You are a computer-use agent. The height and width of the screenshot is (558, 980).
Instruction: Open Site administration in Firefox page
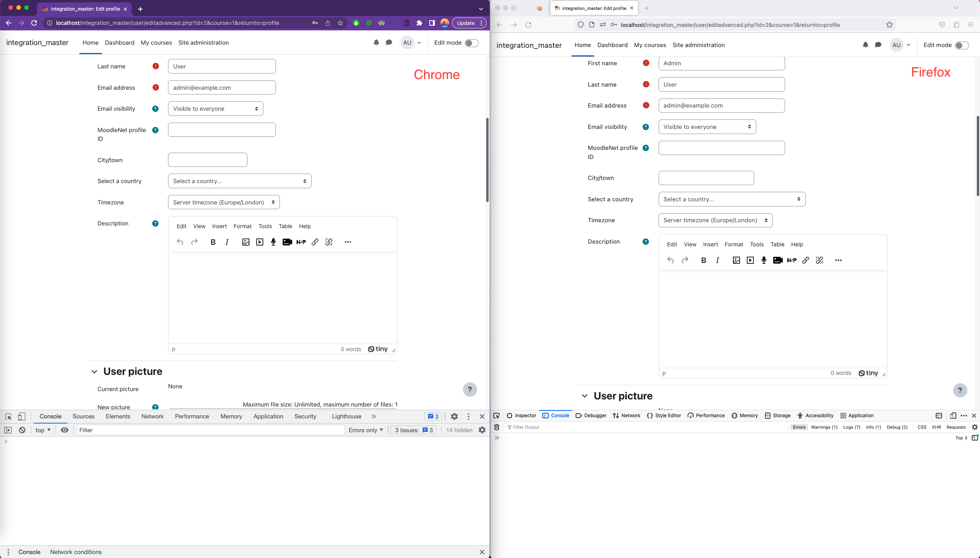(698, 45)
